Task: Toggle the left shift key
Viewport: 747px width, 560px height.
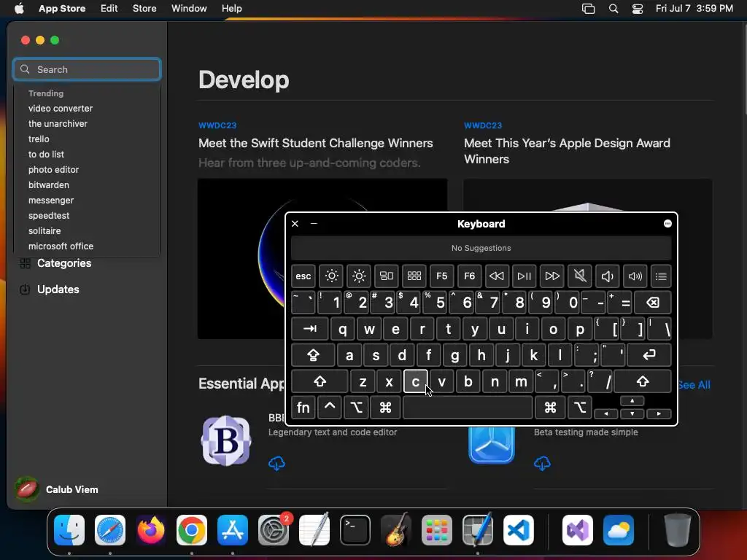Action: [320, 381]
